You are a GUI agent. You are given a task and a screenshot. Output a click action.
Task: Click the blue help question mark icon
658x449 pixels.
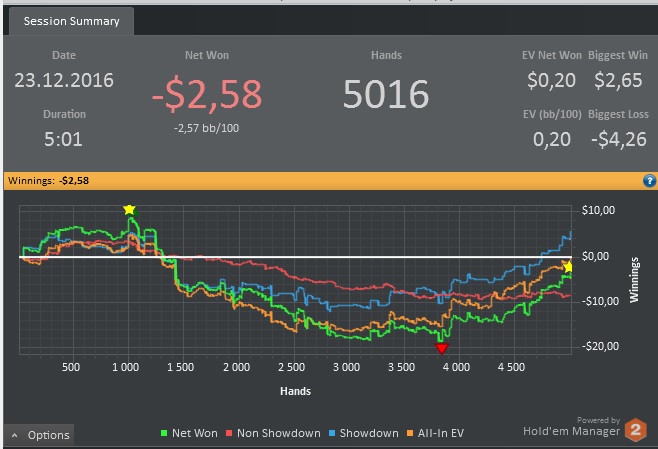[x=649, y=181]
